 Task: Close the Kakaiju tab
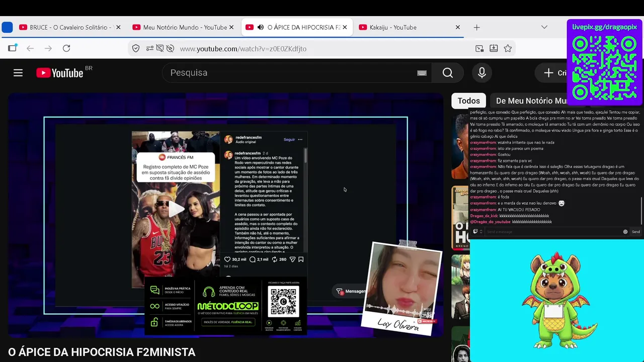coord(458,27)
